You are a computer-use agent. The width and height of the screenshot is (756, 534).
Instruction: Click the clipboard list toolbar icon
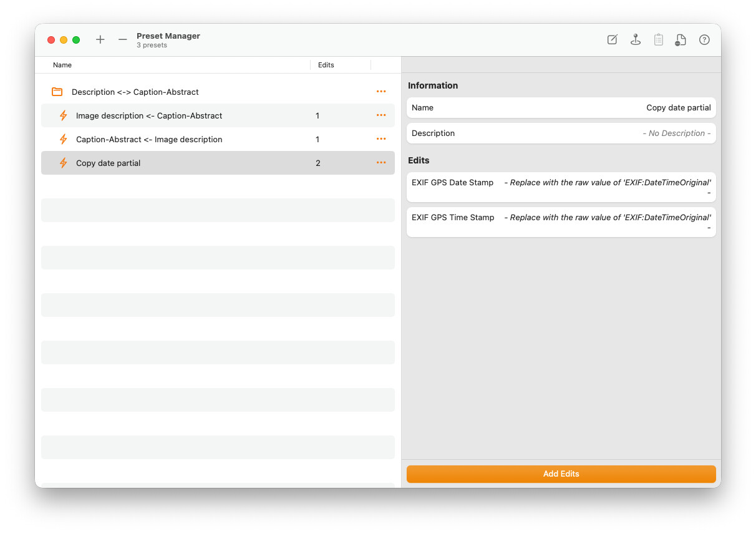(x=658, y=40)
